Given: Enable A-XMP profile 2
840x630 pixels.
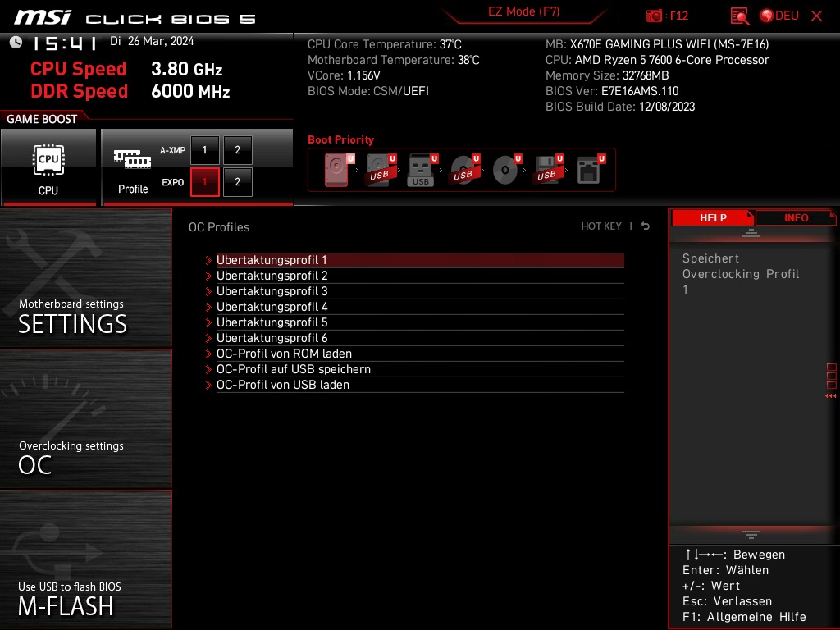Looking at the screenshot, I should 237,150.
